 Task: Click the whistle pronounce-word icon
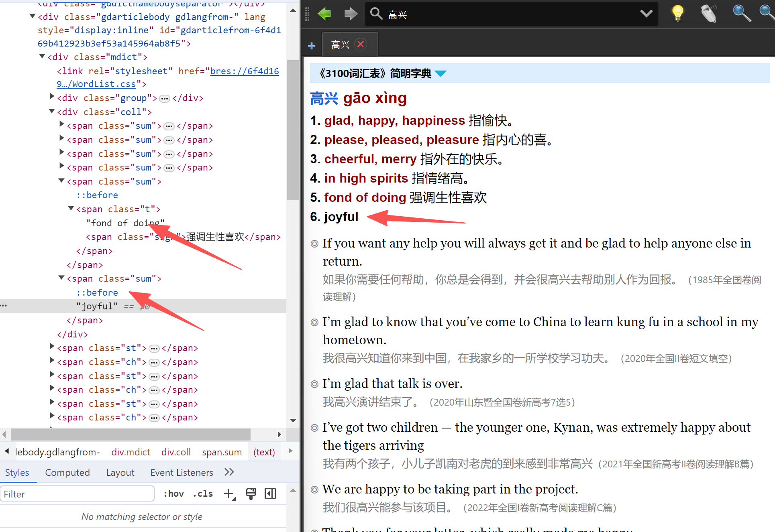(709, 13)
